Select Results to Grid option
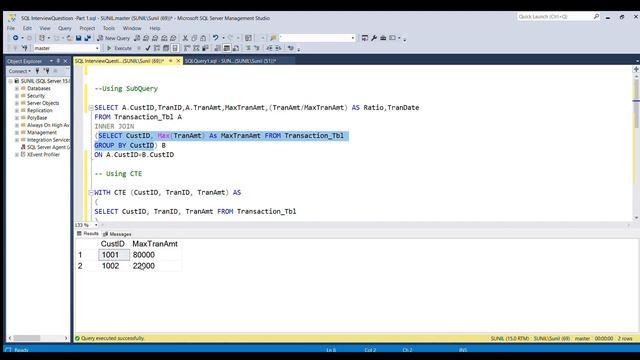Image resolution: width=640 pixels, height=360 pixels. tap(227, 48)
